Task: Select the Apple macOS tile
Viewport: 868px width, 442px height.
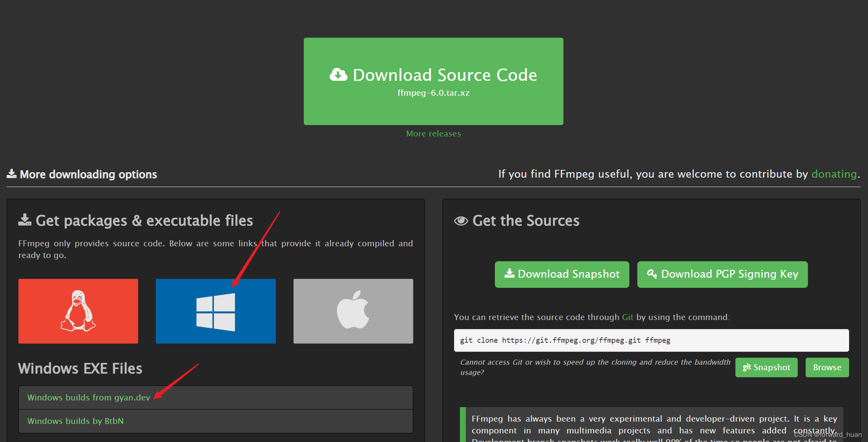Action: (353, 311)
